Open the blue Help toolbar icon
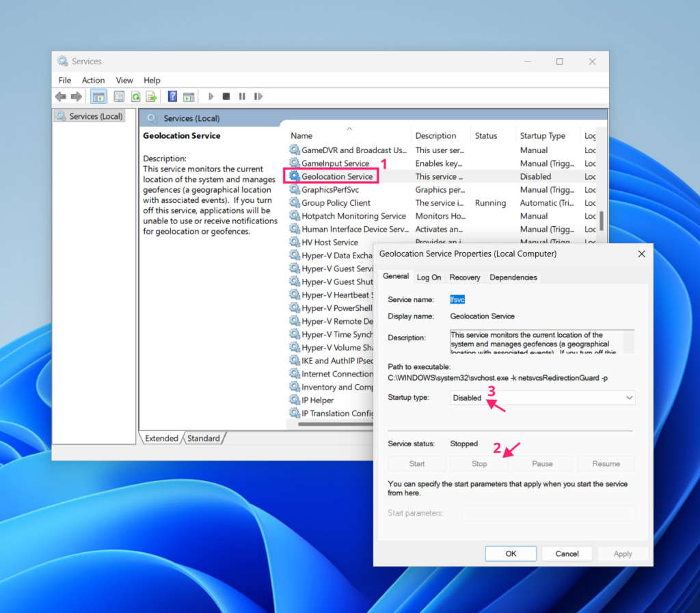 172,96
